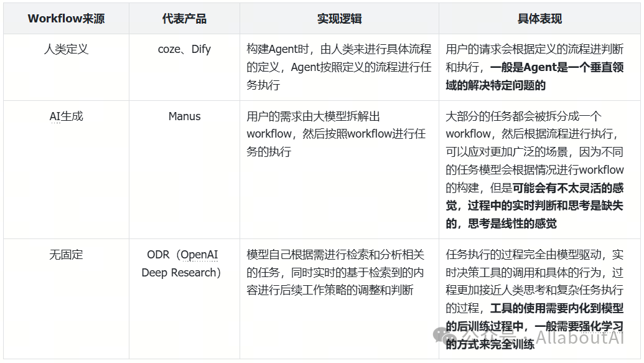
Task: Click the 代表产品 column header
Action: tap(184, 19)
